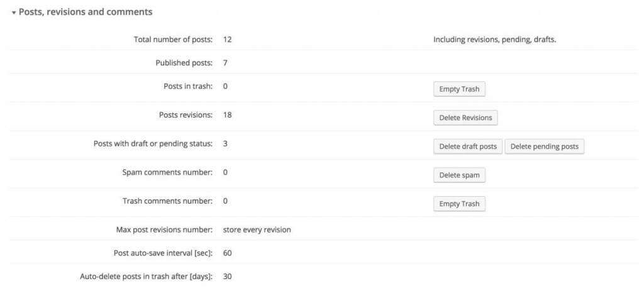Select "Auto-delete posts in trash after [days]" label
644x293 pixels.
click(x=146, y=276)
